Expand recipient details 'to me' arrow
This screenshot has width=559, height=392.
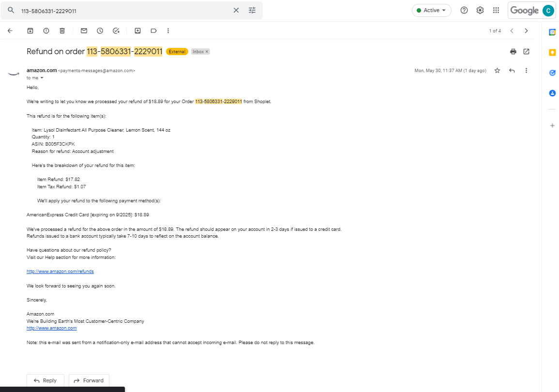point(42,78)
